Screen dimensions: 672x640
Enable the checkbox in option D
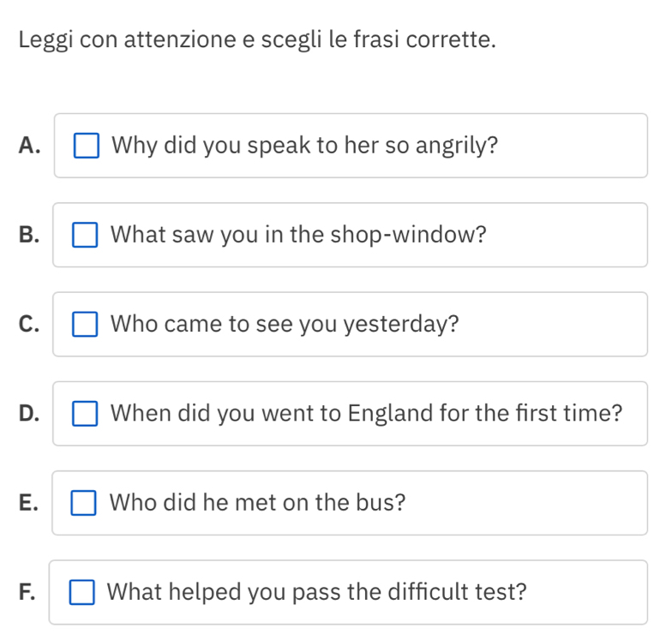tap(85, 414)
